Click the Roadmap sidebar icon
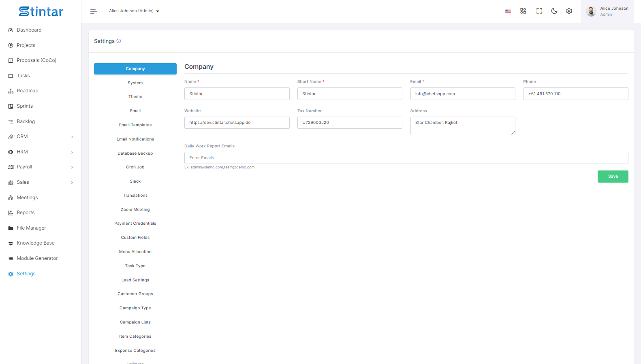The height and width of the screenshot is (364, 641). pos(11,91)
